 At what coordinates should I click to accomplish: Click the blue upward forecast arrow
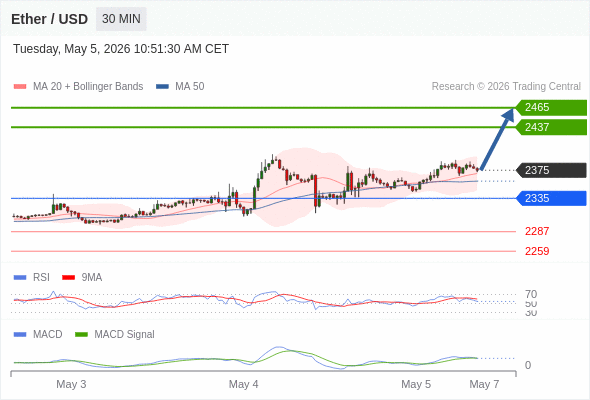(497, 139)
